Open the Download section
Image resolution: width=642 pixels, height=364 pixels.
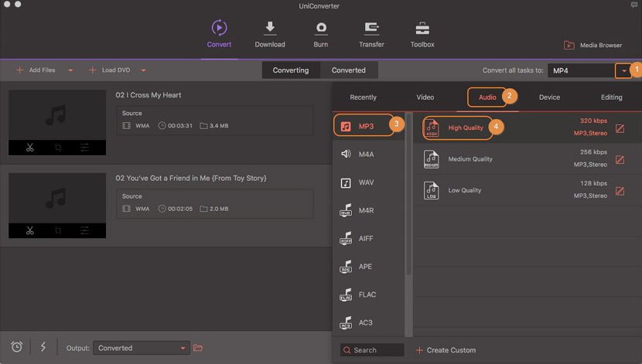point(270,34)
